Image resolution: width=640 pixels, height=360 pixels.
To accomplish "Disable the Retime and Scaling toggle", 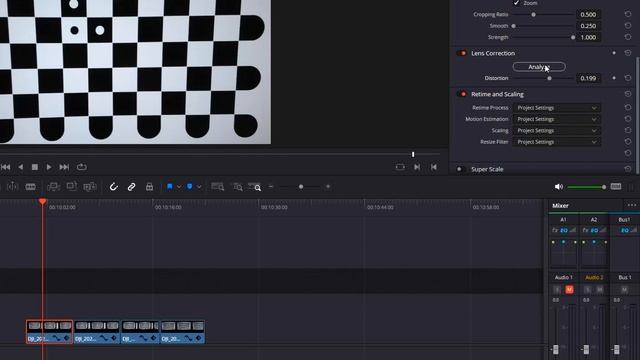I will [462, 94].
